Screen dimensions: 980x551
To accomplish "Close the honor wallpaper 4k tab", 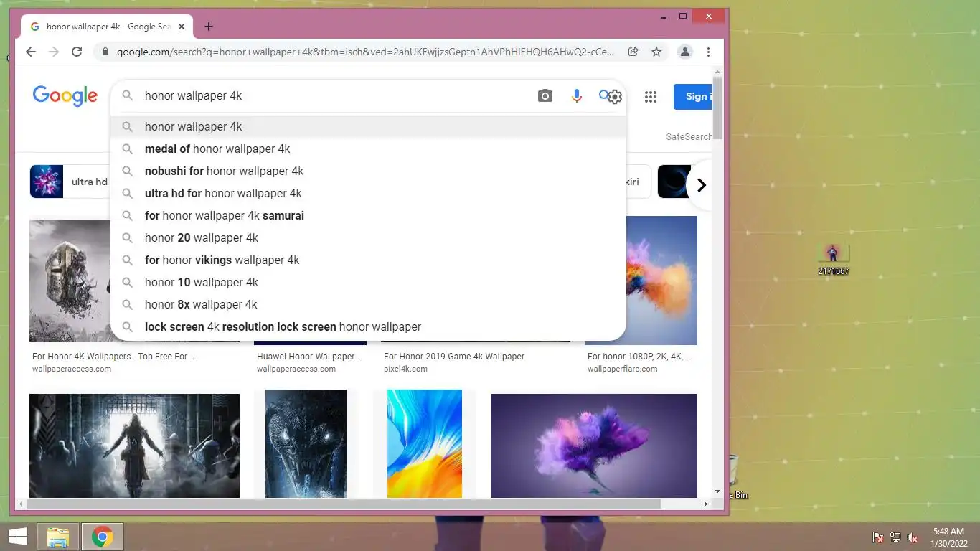I will coord(182,27).
